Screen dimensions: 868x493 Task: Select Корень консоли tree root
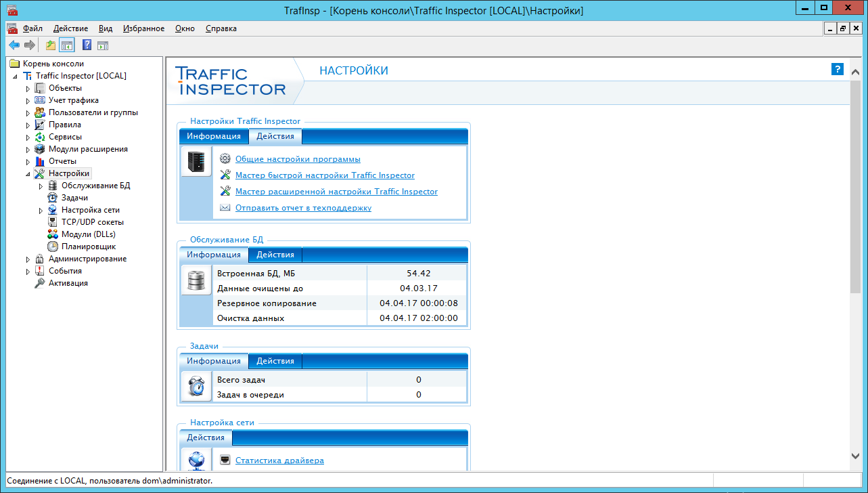(x=53, y=64)
